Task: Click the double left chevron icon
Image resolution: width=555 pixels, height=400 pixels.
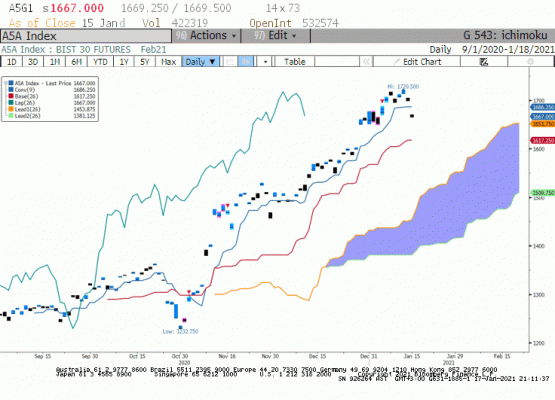Action: pos(366,62)
